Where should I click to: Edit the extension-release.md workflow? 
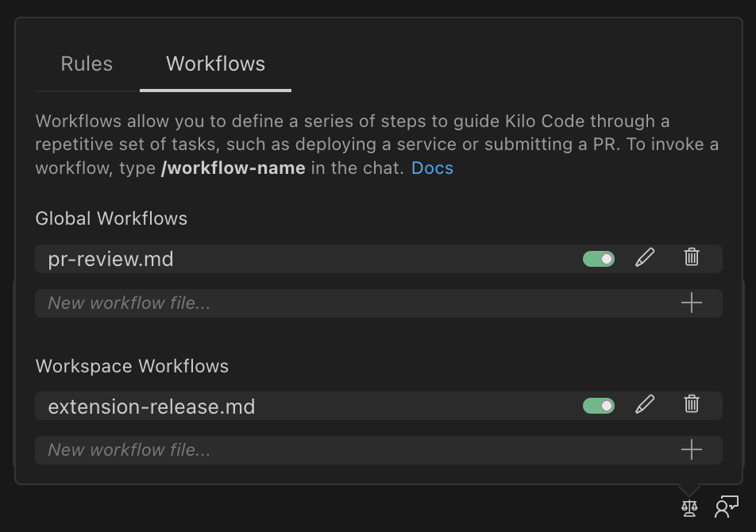pyautogui.click(x=645, y=405)
